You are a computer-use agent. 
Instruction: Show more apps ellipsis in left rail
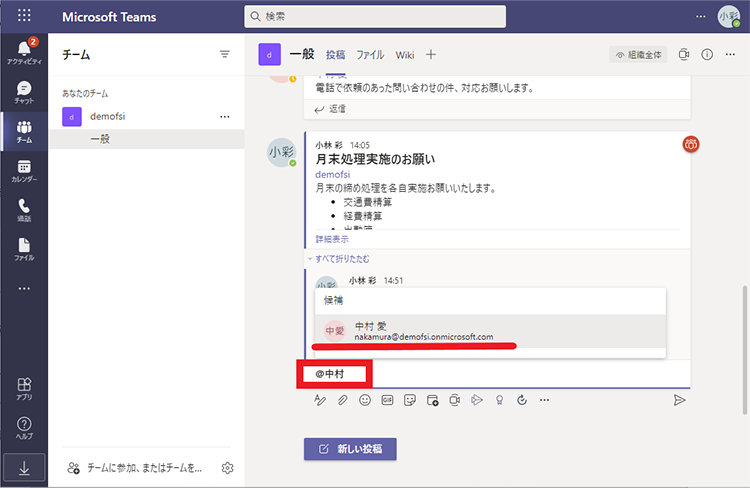(24, 288)
